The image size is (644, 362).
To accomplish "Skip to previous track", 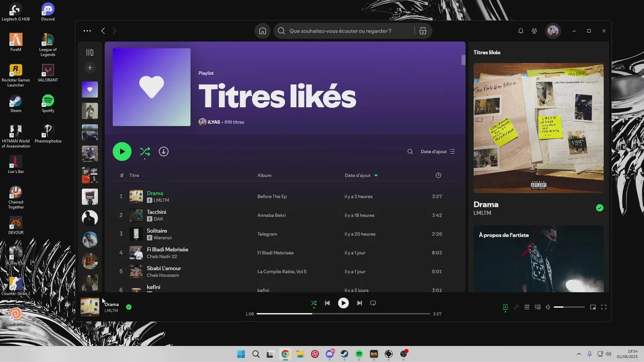I will 327,303.
